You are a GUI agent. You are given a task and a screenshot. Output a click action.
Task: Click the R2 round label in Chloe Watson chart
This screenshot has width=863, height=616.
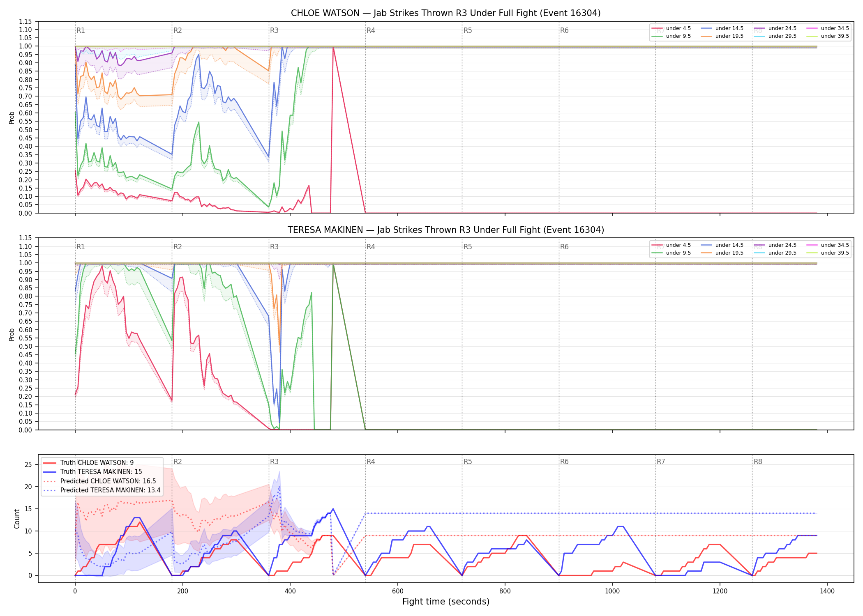(x=178, y=30)
